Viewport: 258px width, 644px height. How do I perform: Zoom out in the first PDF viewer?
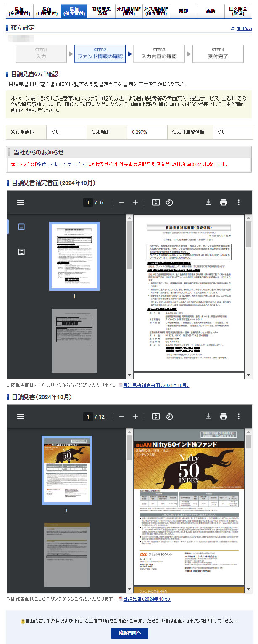(122, 202)
